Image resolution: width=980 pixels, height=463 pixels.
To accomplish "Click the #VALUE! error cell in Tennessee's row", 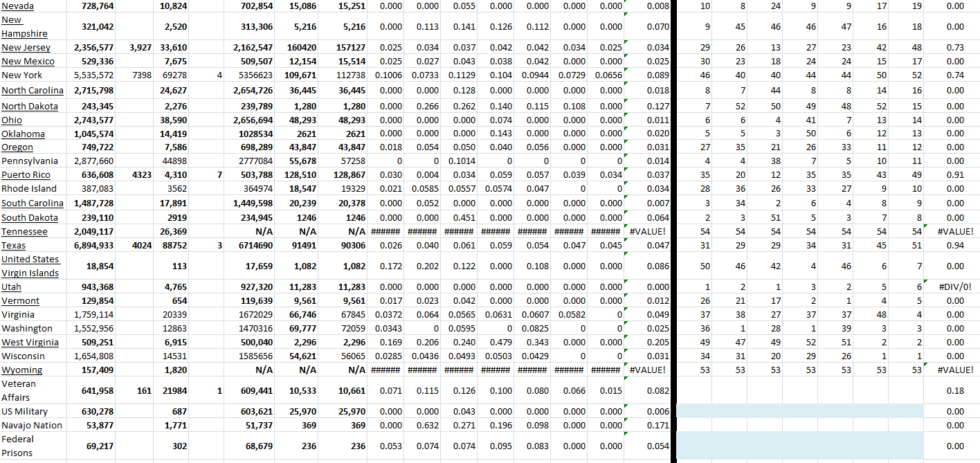I will point(648,231).
